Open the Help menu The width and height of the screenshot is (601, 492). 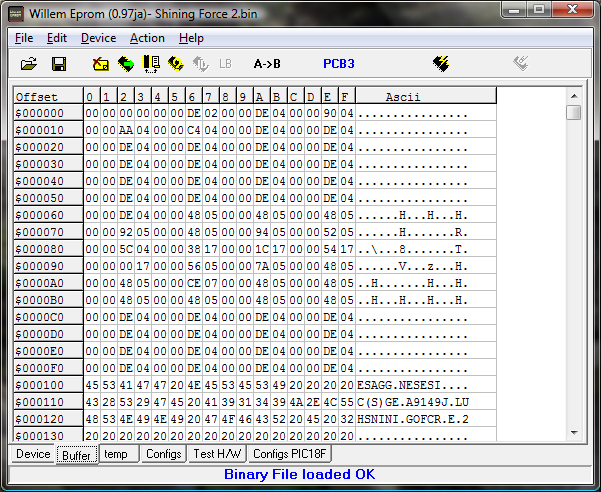[x=191, y=38]
